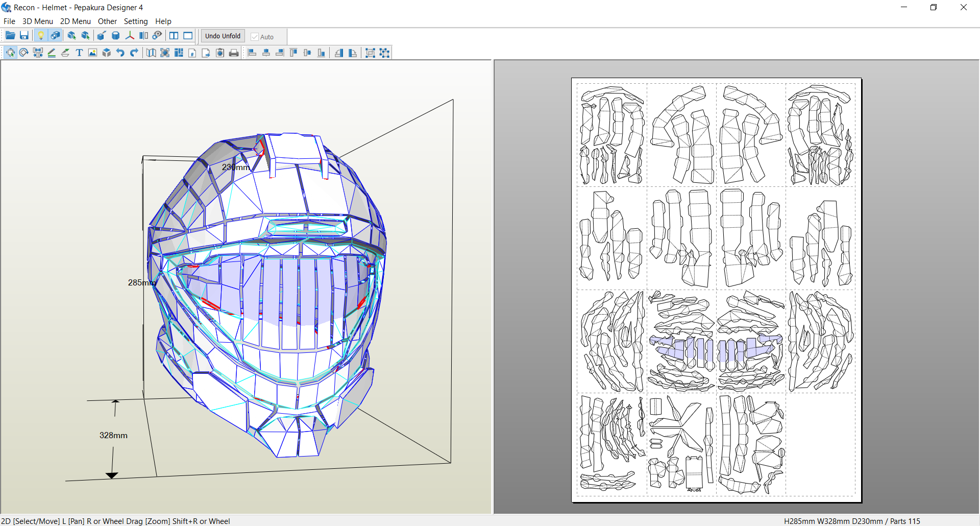Open the 2D Menu
This screenshot has height=526, width=980.
pyautogui.click(x=76, y=21)
